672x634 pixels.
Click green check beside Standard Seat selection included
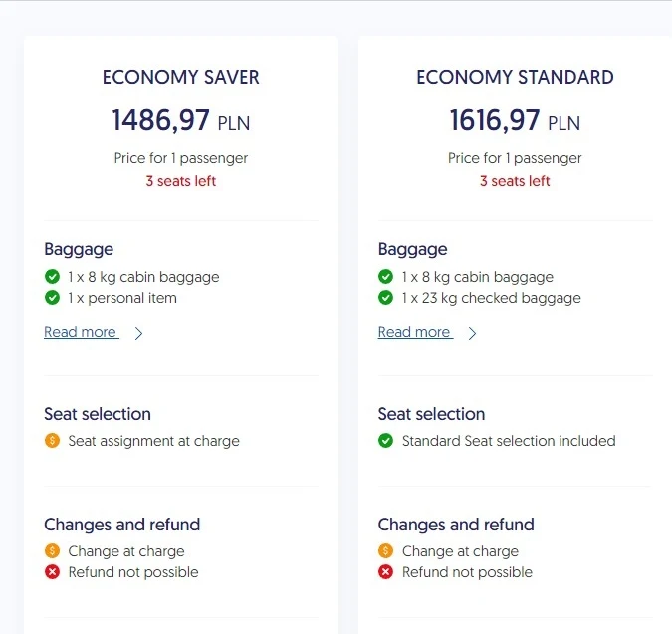coord(385,441)
